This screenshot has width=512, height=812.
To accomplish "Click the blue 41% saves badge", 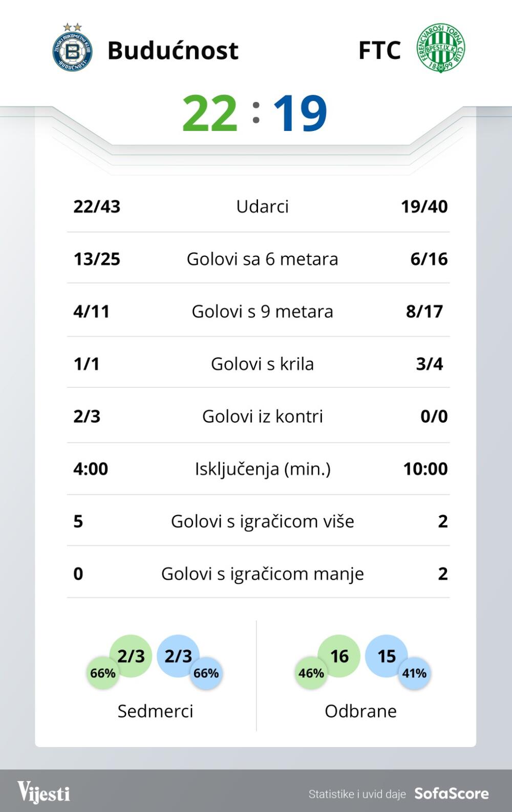I will pos(414,673).
